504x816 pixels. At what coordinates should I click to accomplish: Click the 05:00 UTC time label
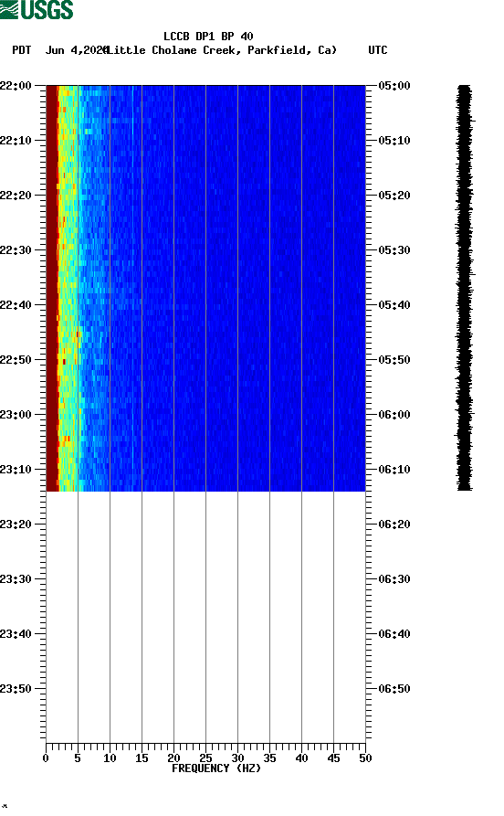pos(394,86)
